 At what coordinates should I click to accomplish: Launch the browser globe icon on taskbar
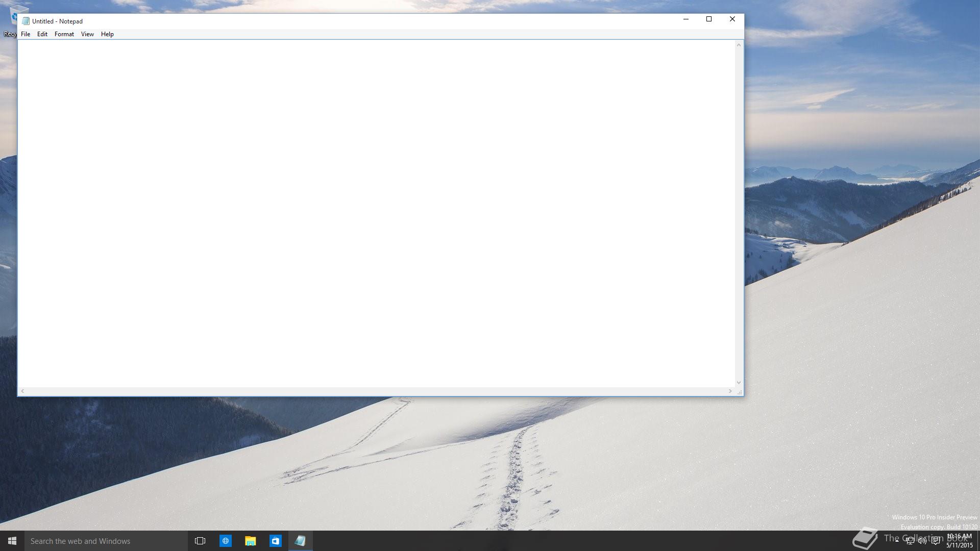coord(225,541)
